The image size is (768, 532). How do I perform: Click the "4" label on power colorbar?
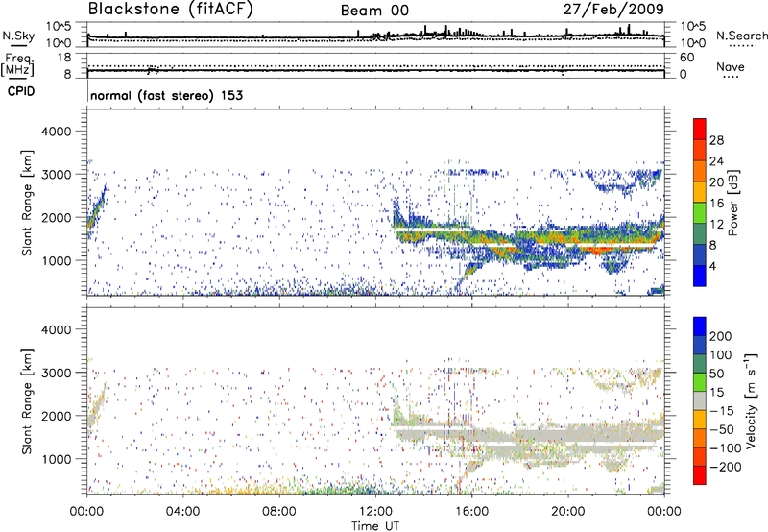tap(712, 266)
